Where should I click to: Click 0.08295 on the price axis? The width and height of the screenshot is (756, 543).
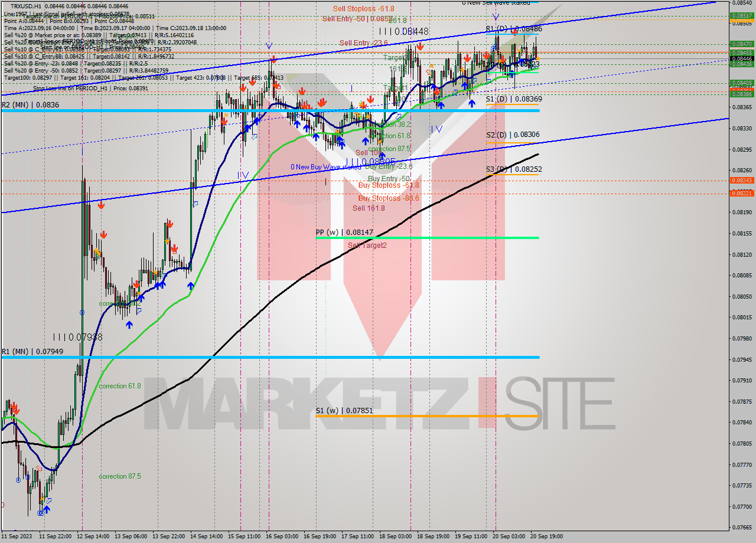742,149
